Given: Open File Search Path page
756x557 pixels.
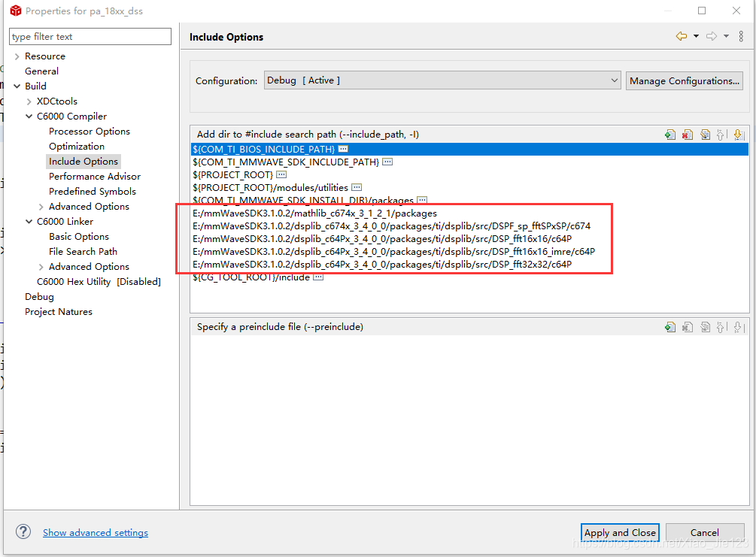Looking at the screenshot, I should point(83,252).
